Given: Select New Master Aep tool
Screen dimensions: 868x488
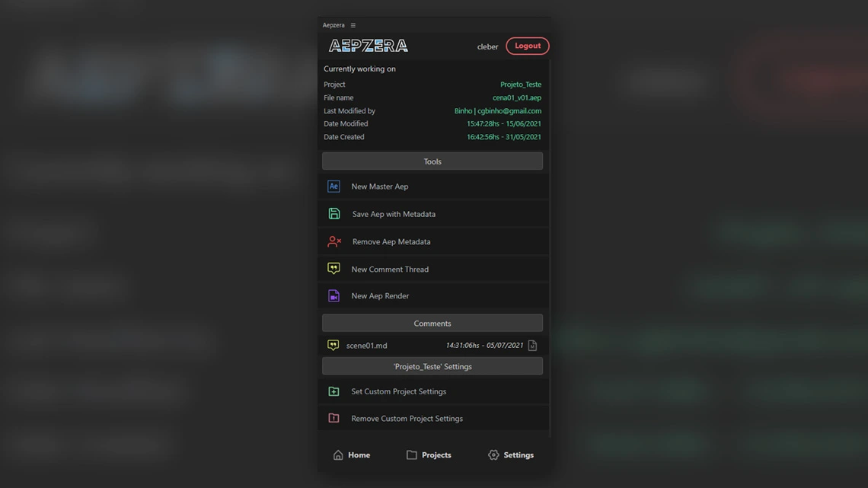Looking at the screenshot, I should click(433, 187).
